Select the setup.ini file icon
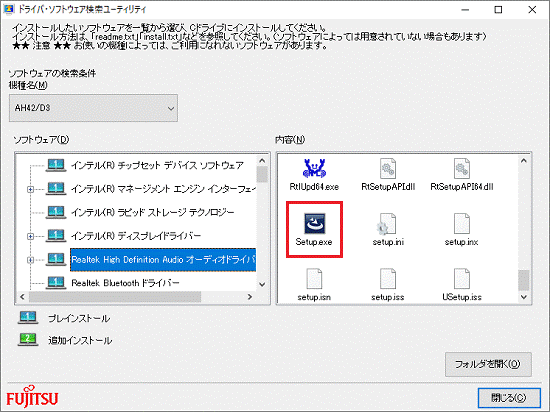Viewport: 550px width, 412px height. (x=387, y=224)
